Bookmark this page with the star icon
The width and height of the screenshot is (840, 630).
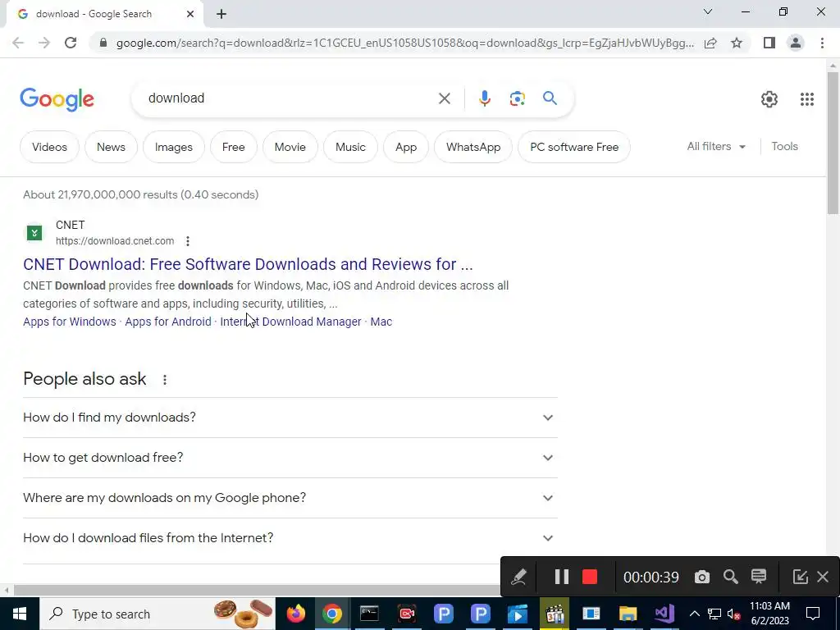point(737,43)
